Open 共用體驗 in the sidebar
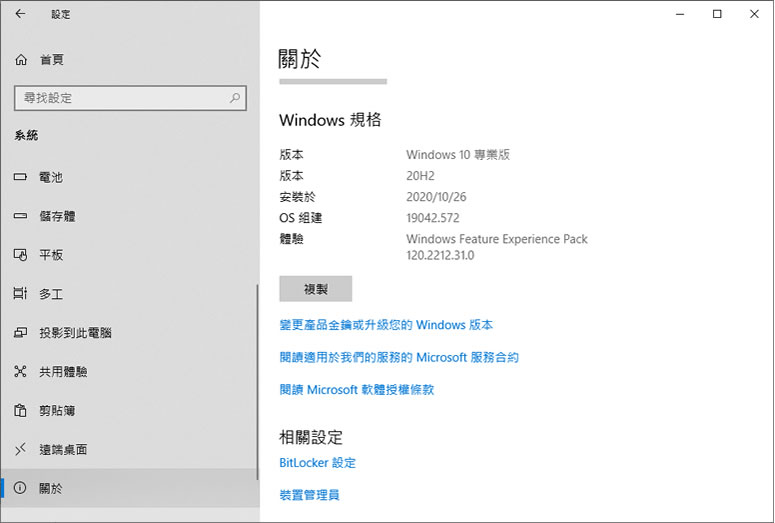Image resolution: width=775 pixels, height=523 pixels. click(x=130, y=371)
